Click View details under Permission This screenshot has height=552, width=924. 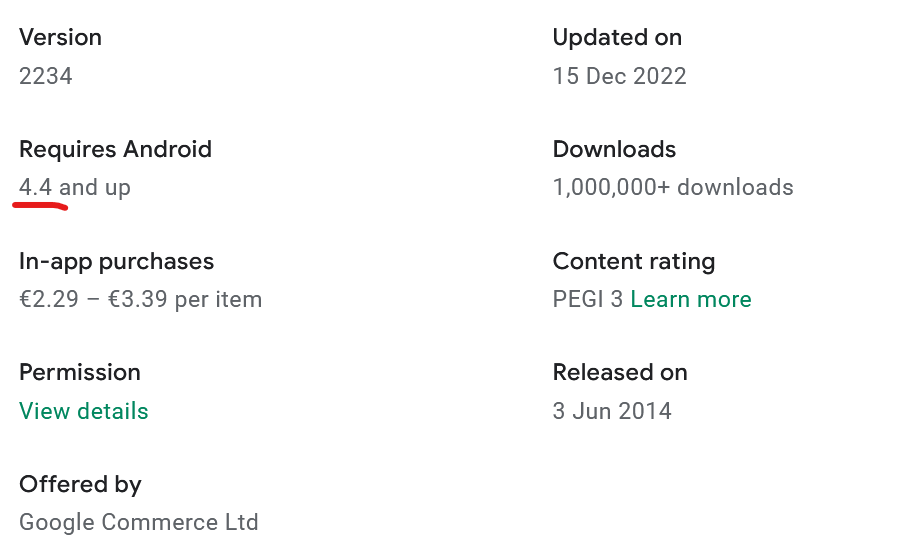[84, 411]
